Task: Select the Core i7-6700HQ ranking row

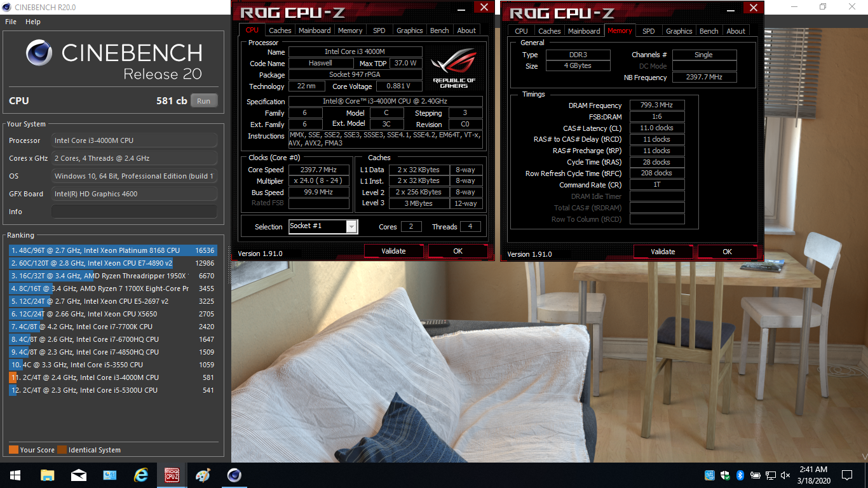Action: [112, 339]
